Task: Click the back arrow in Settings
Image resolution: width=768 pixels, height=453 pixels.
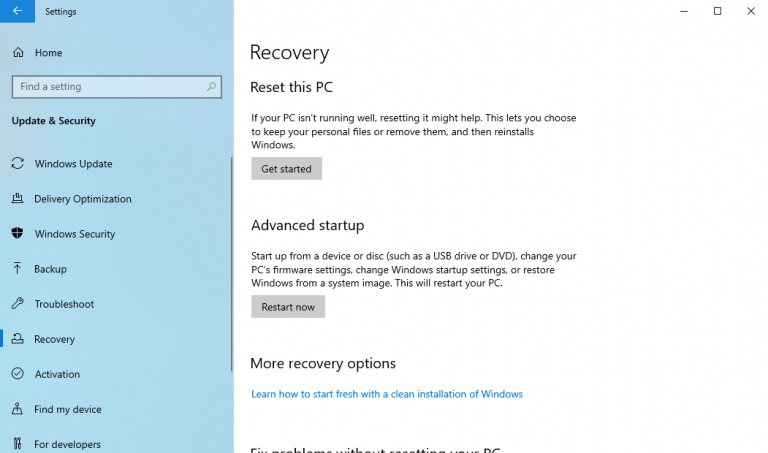Action: click(17, 11)
